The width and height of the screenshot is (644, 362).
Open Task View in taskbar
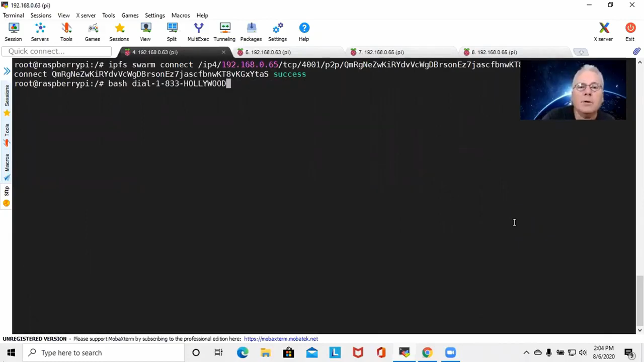tap(218, 352)
